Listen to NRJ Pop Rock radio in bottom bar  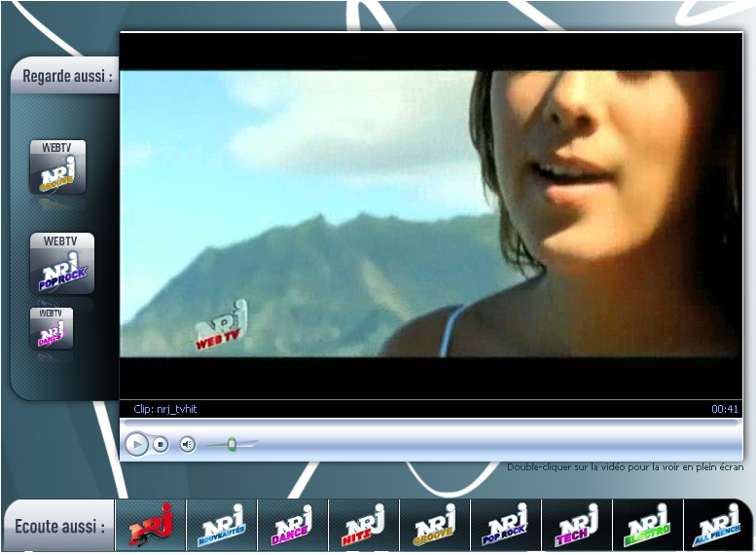pyautogui.click(x=505, y=525)
